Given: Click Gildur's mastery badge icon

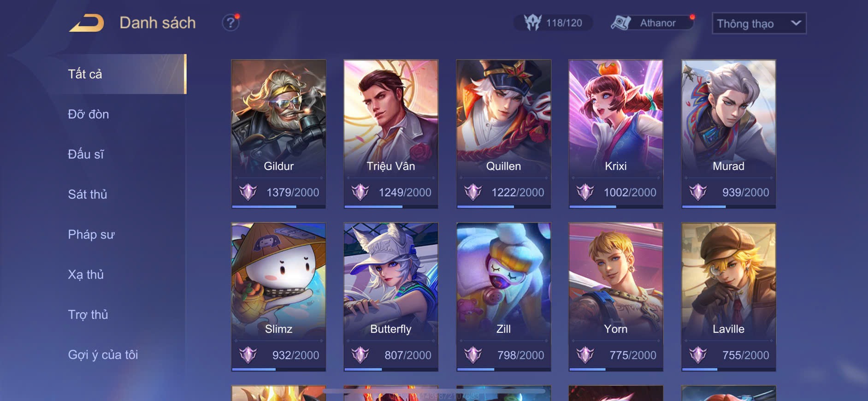Looking at the screenshot, I should pos(248,192).
